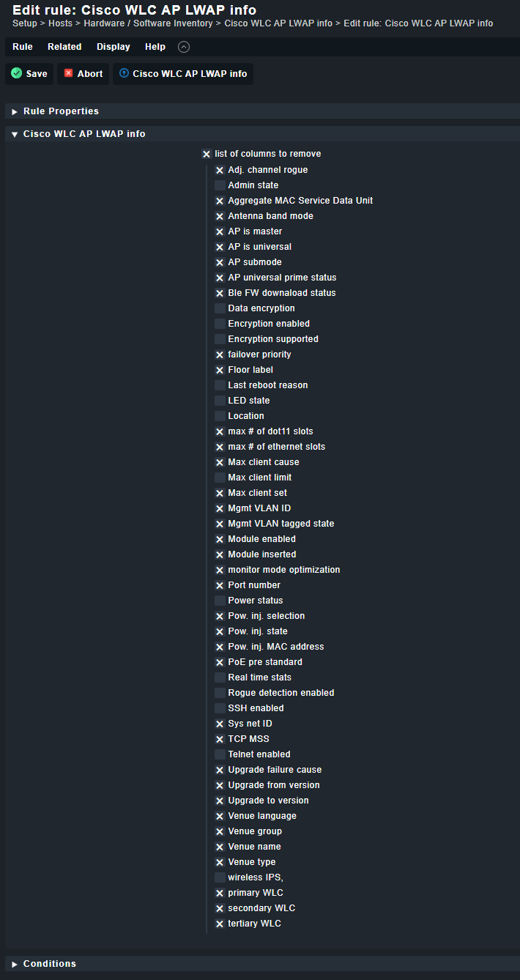Screen dimensions: 520x980
Task: Open the Related menu
Action: click(x=64, y=47)
